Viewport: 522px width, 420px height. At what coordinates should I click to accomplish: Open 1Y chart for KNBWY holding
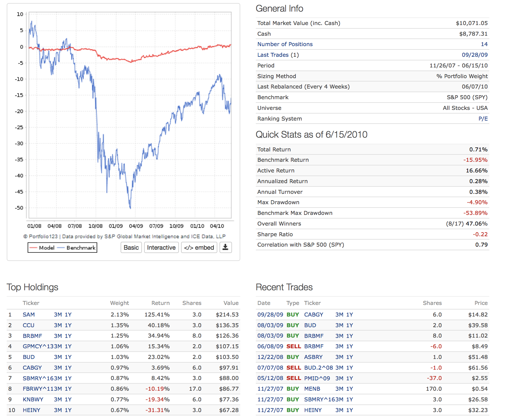coord(68,400)
